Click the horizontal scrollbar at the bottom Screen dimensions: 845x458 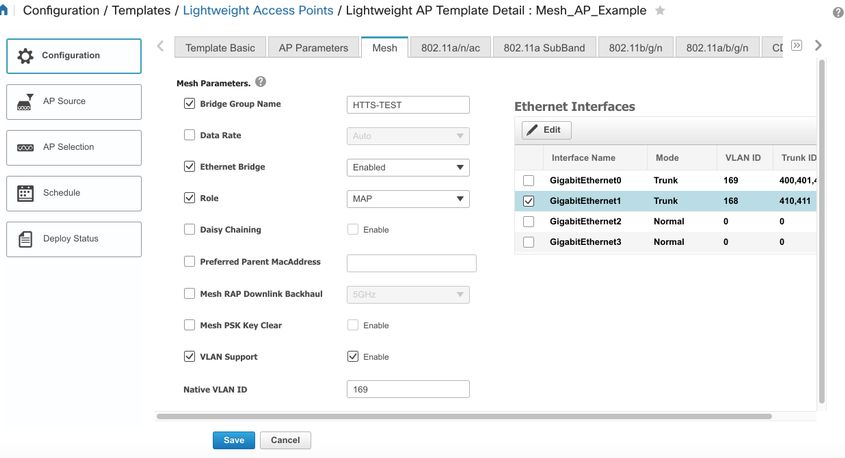tap(464, 416)
